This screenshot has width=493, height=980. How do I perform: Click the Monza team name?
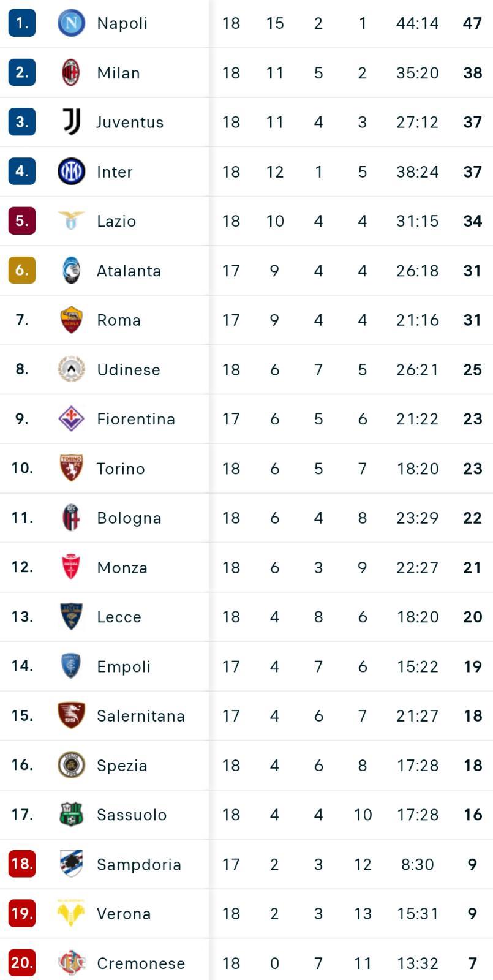122,568
